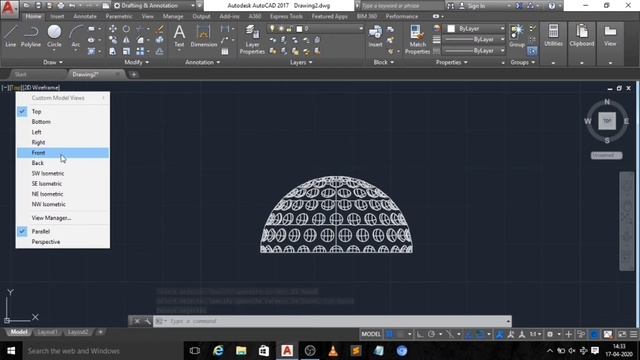Click the ViewCube TOP face
The image size is (640, 360).
[607, 121]
